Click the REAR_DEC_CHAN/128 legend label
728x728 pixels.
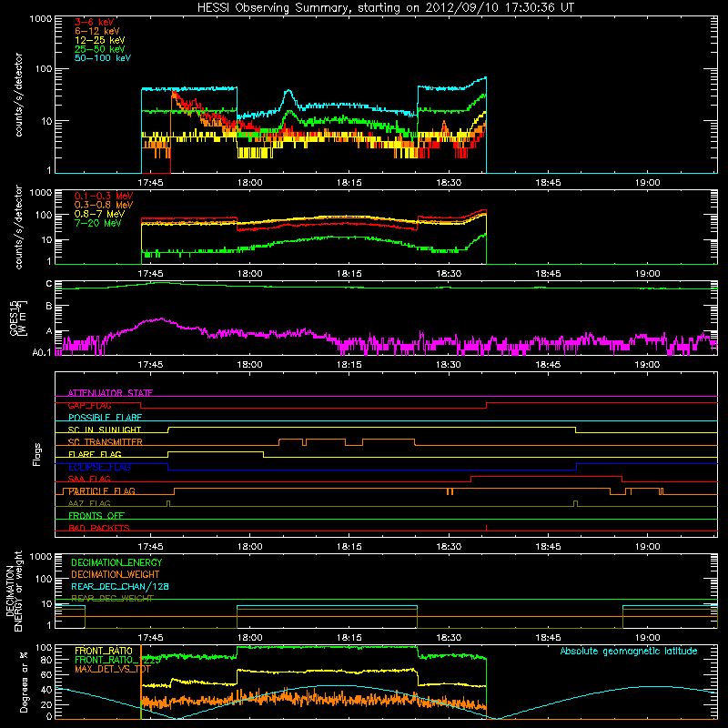pos(120,586)
